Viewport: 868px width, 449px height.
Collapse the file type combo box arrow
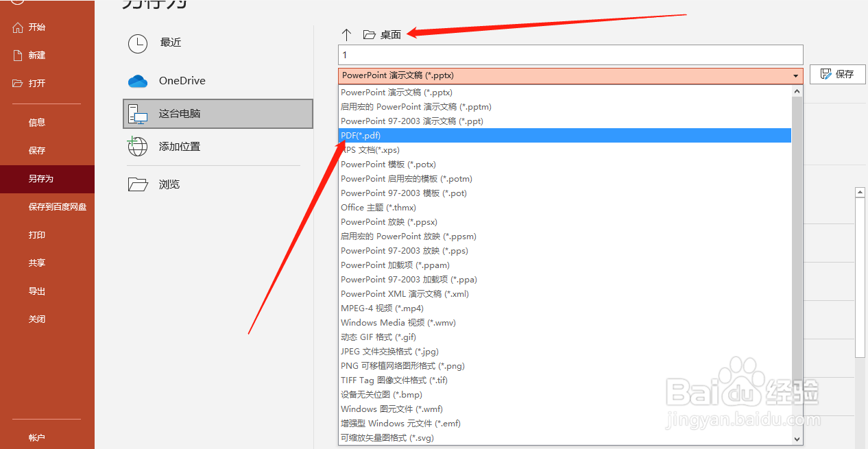tap(796, 76)
